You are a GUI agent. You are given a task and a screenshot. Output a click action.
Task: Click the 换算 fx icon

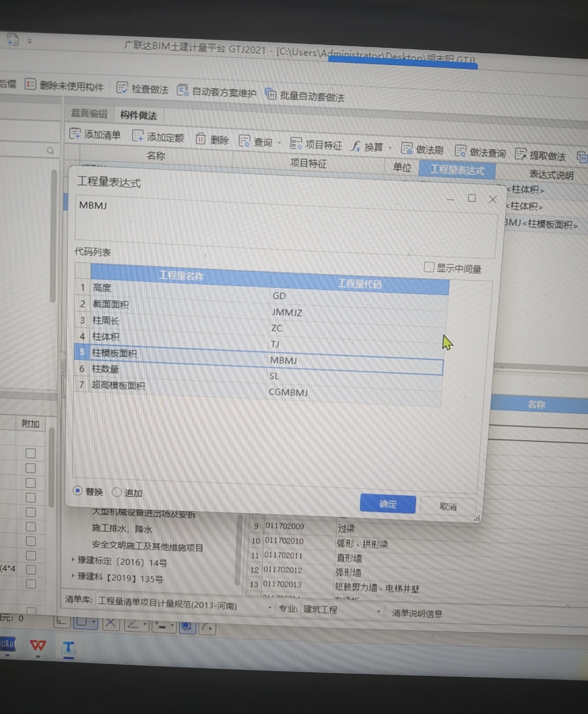point(356,146)
